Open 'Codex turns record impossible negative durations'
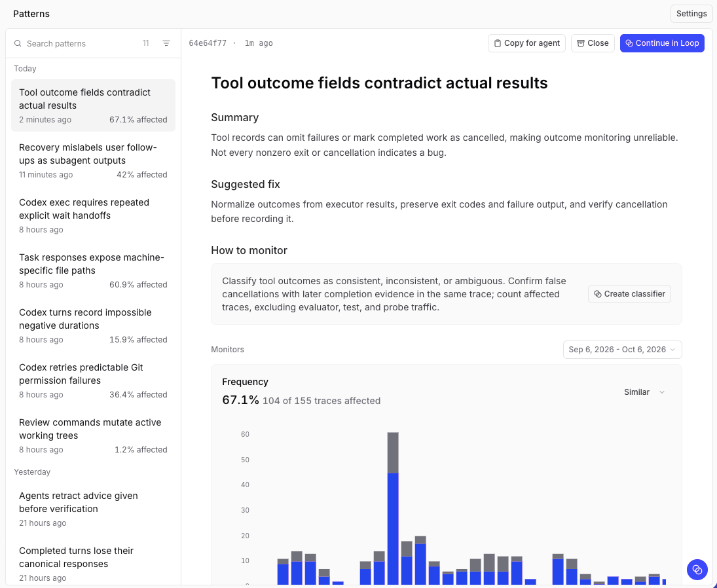This screenshot has width=717, height=588. [93, 325]
